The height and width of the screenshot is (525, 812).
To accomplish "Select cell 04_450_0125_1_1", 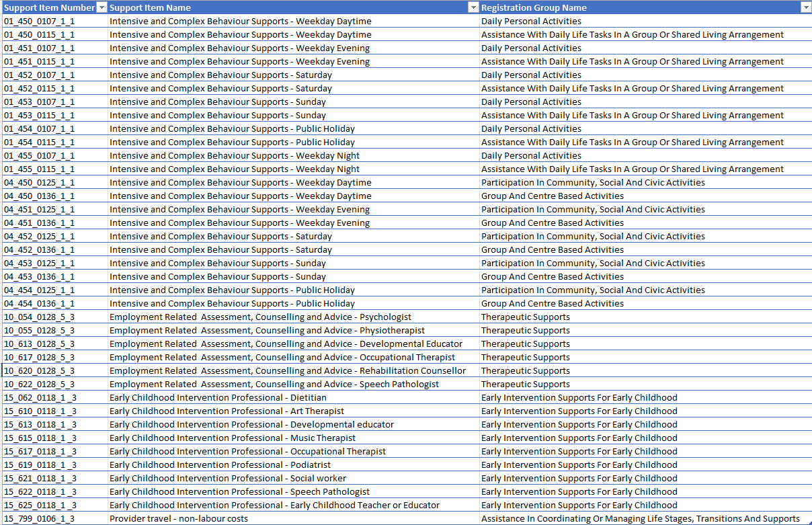I will (54, 182).
